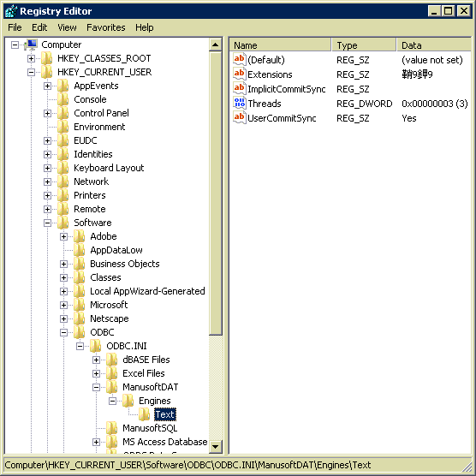
Task: Click the 0x00000003 (3) data cell
Action: [435, 104]
